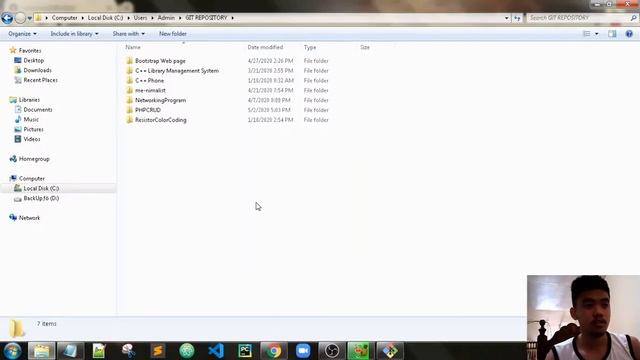Click the magnifier icon in search box
The width and height of the screenshot is (640, 360).
coord(633,18)
